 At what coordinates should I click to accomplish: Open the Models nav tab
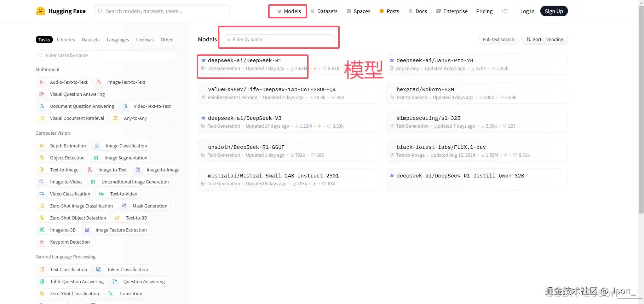click(x=289, y=11)
